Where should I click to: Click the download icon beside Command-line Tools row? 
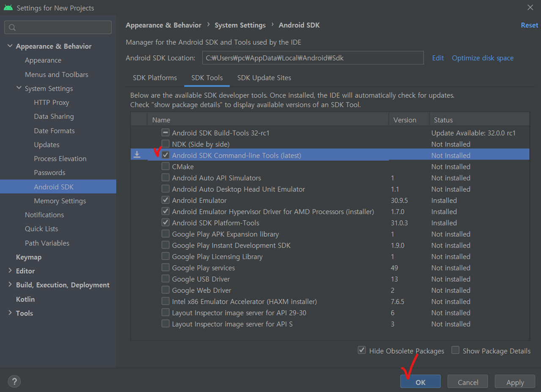(x=137, y=155)
